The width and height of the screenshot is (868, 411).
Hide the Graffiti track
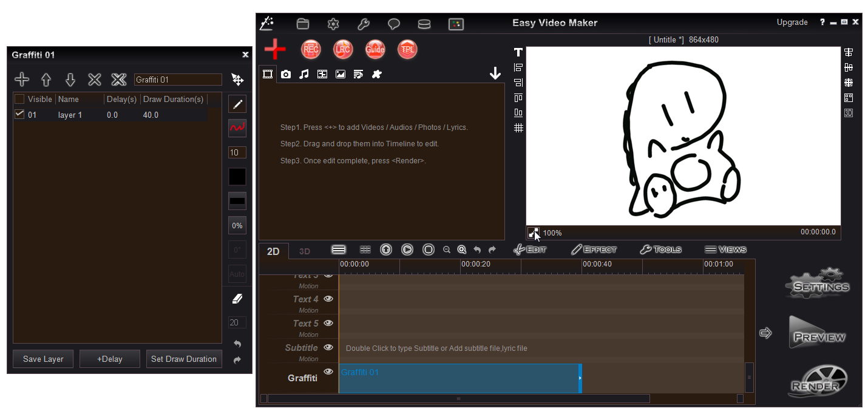pos(328,372)
